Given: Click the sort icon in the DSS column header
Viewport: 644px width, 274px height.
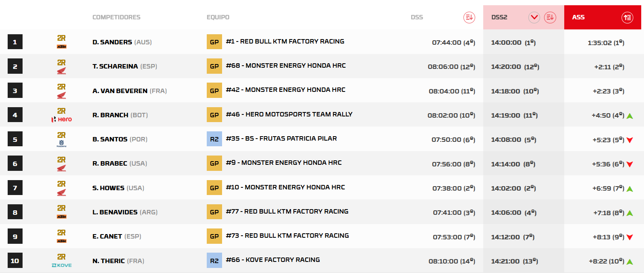Looking at the screenshot, I should click(469, 17).
